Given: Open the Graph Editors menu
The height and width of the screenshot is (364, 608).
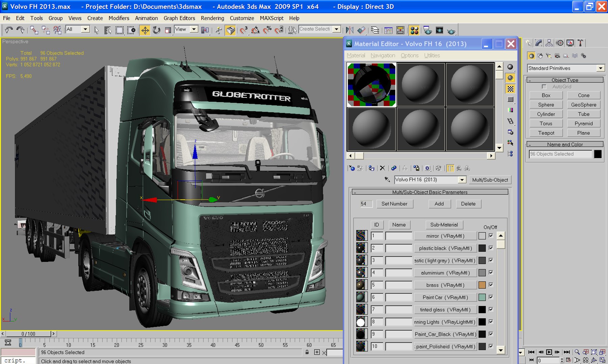Looking at the screenshot, I should [x=179, y=18].
